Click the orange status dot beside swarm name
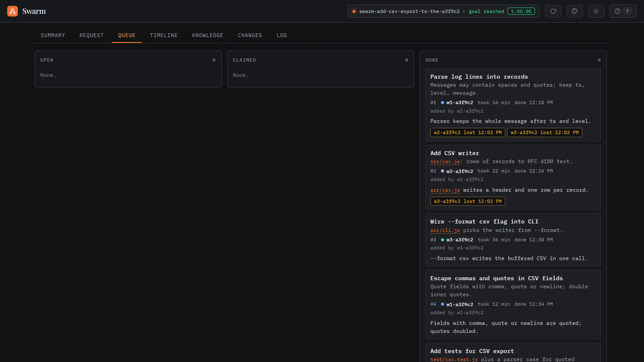 point(354,11)
